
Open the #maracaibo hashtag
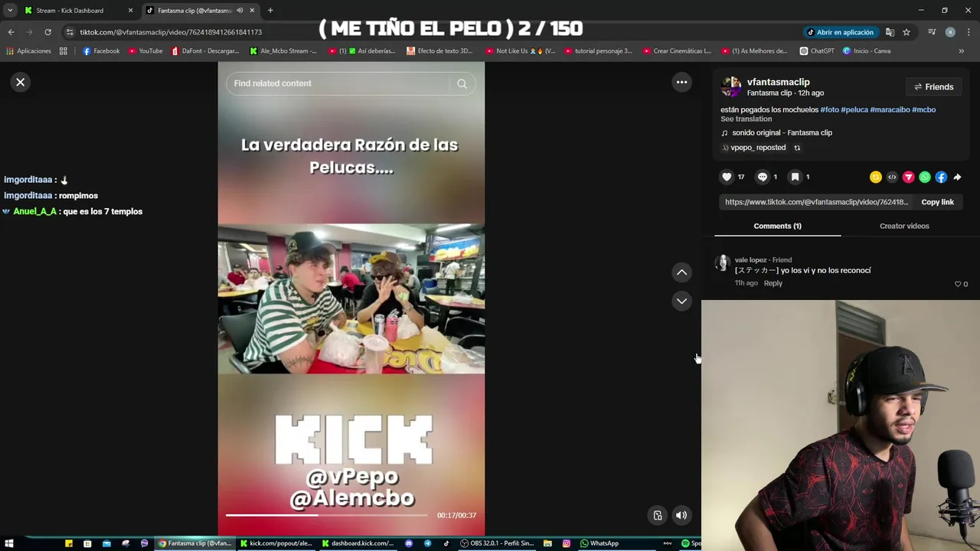point(890,109)
